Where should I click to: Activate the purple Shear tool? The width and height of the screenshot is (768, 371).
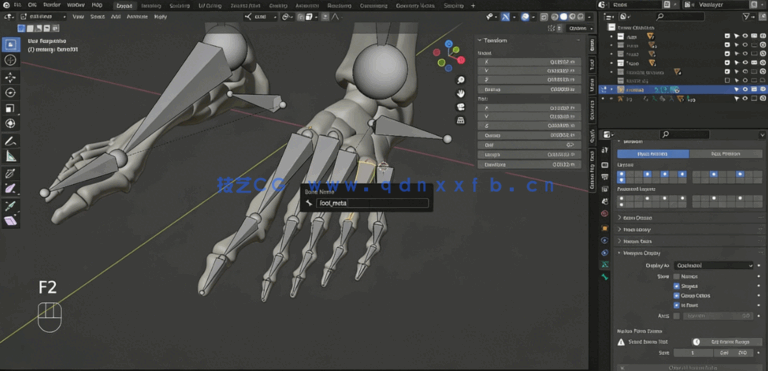tap(11, 221)
